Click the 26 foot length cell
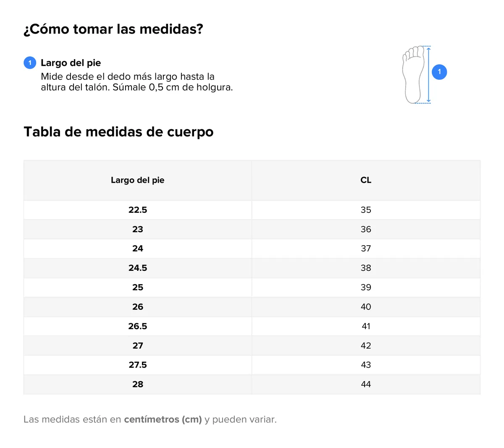This screenshot has width=504, height=448. (x=138, y=307)
